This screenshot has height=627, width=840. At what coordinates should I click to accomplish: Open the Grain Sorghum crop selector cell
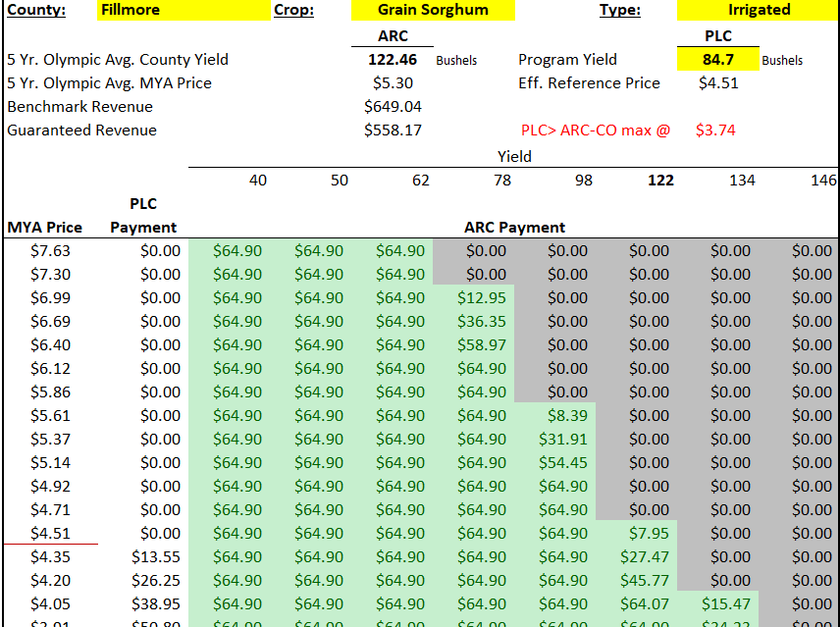coord(433,10)
